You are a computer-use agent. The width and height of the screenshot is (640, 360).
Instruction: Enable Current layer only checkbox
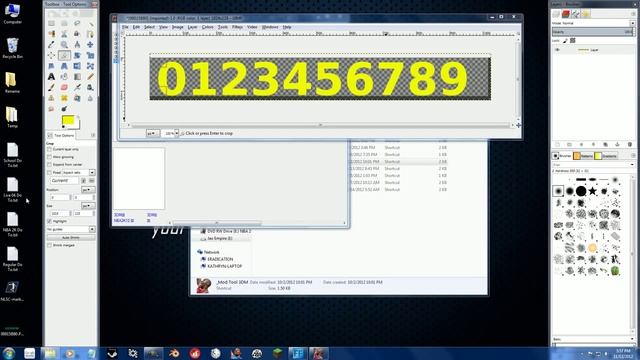49,149
